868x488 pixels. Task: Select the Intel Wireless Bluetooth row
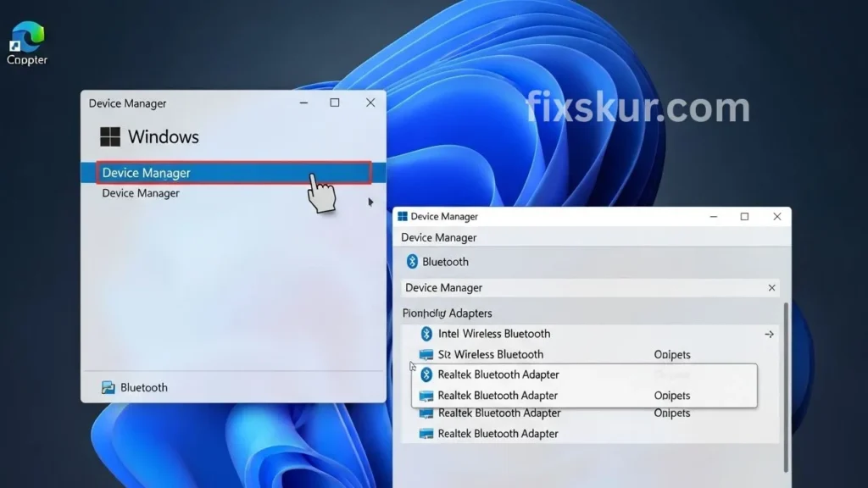pos(590,334)
